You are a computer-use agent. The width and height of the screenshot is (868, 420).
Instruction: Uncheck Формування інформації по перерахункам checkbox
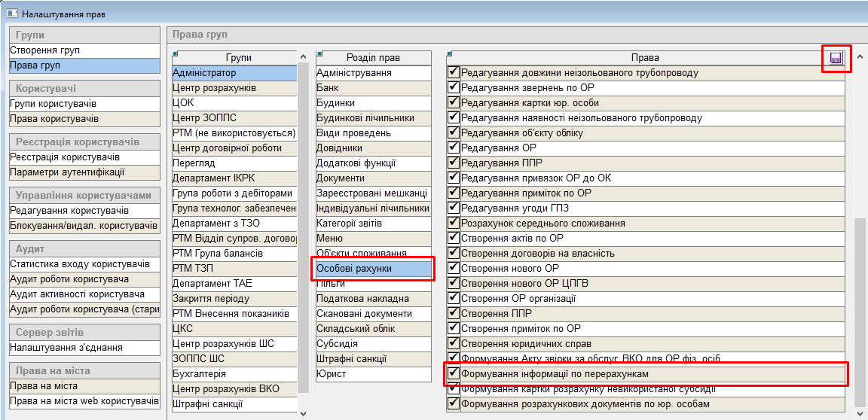[x=453, y=373]
